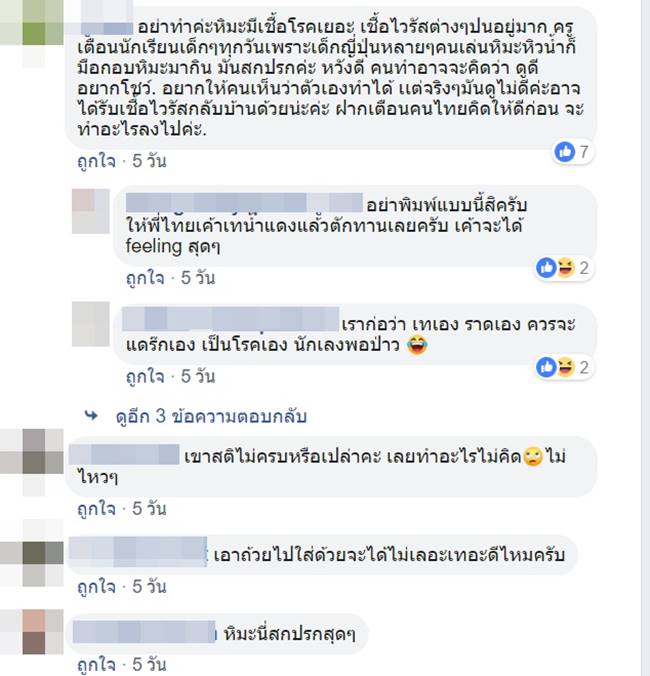
Task: Open avatar of the หิมะนี่สกปรกสุดๆ commenter
Action: [32, 632]
